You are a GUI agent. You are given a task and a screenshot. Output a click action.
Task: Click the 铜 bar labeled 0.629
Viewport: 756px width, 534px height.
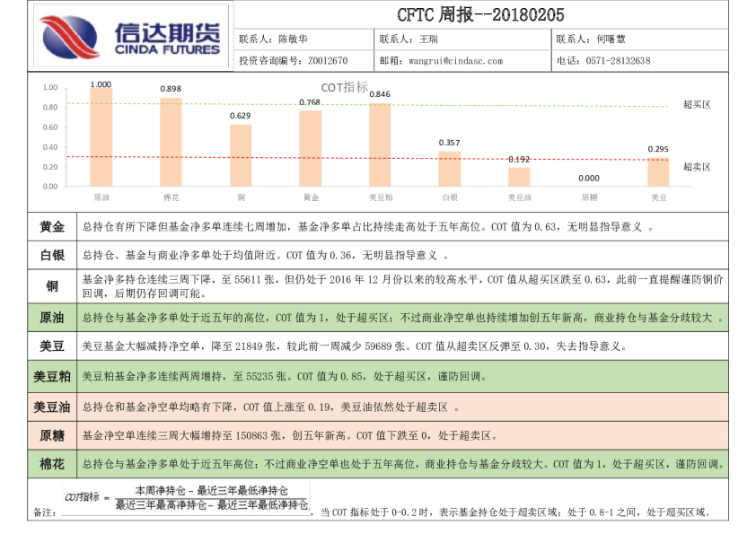click(x=241, y=155)
